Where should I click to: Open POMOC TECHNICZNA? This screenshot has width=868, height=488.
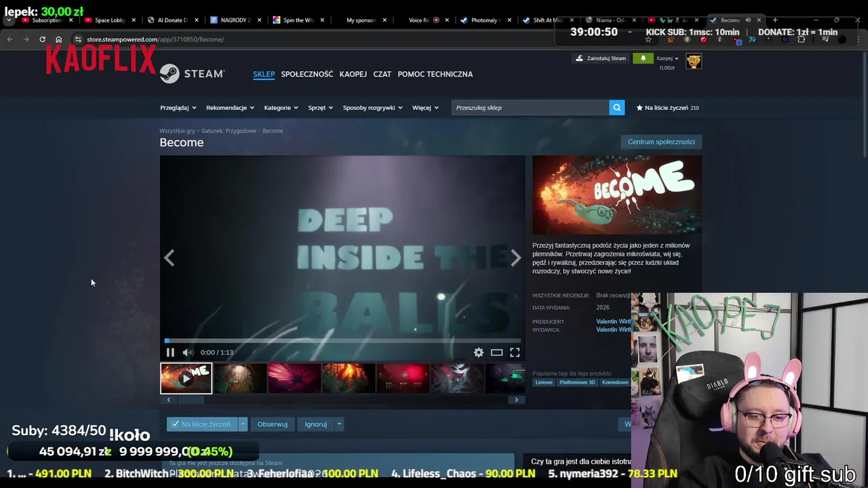pos(435,74)
